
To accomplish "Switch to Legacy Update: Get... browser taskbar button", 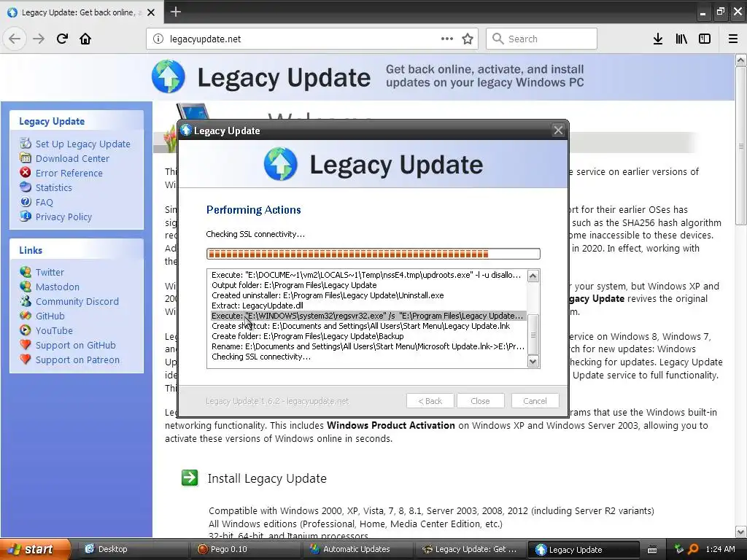I will 470,549.
